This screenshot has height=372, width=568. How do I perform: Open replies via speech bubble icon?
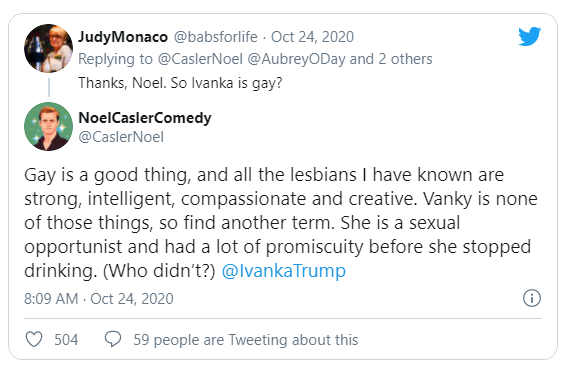click(113, 339)
